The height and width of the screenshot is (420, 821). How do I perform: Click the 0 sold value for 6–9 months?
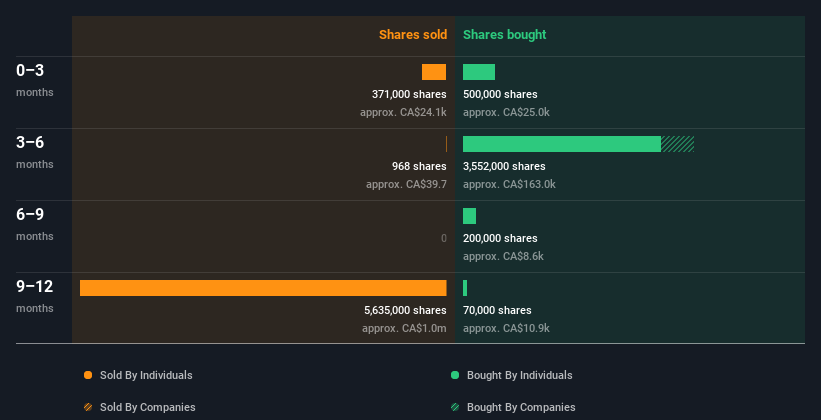(444, 238)
